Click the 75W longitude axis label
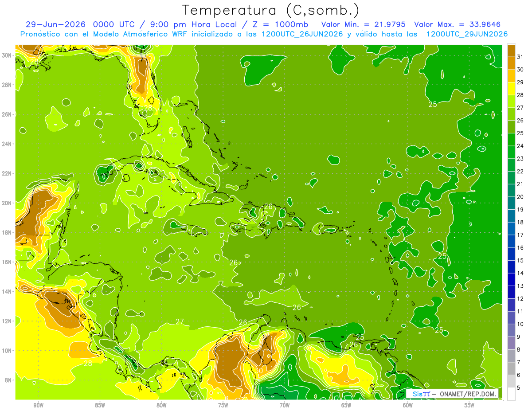Image resolution: width=532 pixels, height=411 pixels. click(x=223, y=405)
